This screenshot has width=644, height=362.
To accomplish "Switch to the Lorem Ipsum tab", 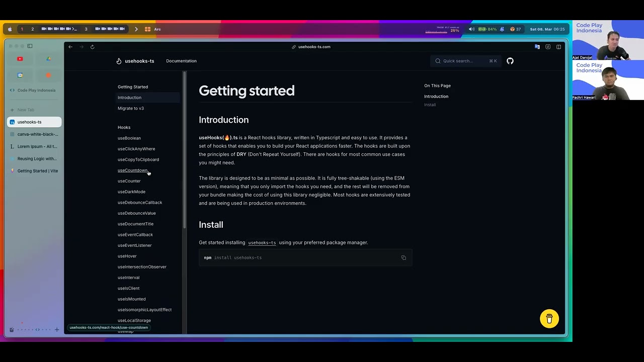I will pos(34,146).
